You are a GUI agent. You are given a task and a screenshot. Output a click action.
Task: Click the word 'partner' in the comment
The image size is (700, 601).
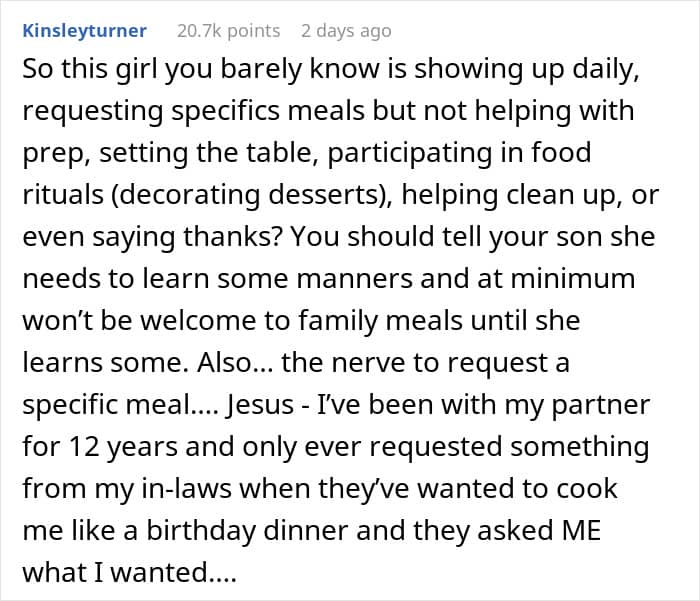coord(595,406)
